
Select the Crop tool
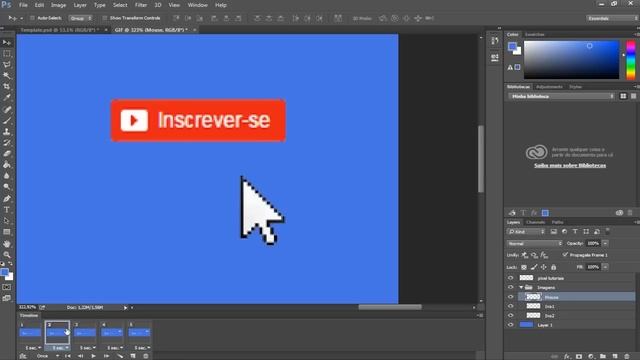click(x=7, y=87)
